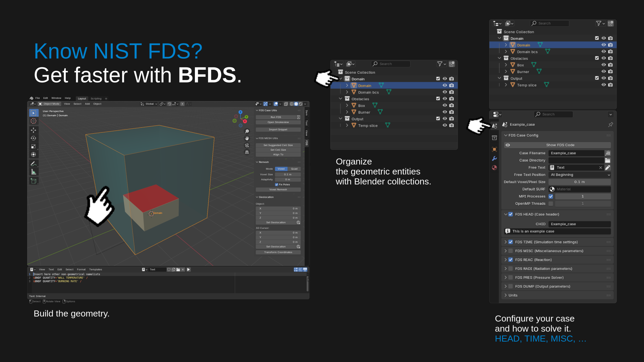Disable the FDS TIME checkbox
The image size is (644, 362).
point(511,242)
